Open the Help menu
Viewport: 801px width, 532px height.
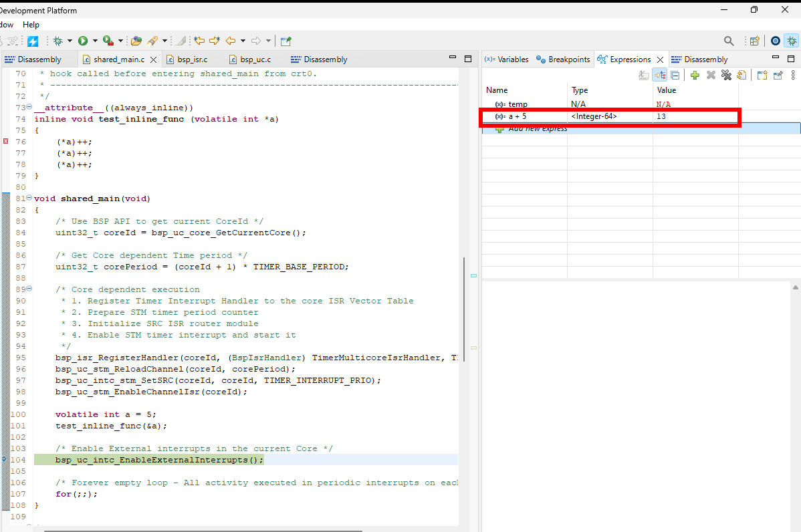tap(31, 25)
